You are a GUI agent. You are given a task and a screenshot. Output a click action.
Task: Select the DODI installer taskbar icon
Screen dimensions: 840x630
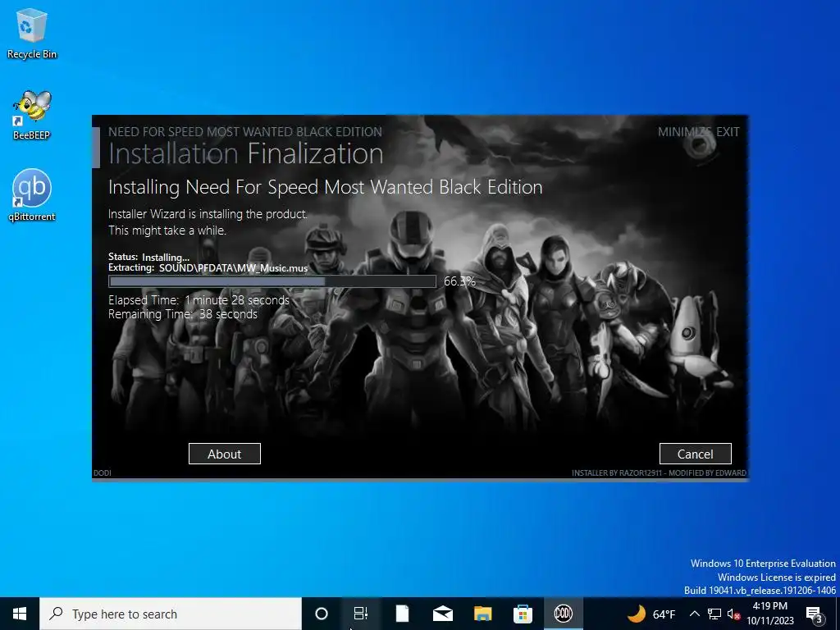[x=563, y=614]
